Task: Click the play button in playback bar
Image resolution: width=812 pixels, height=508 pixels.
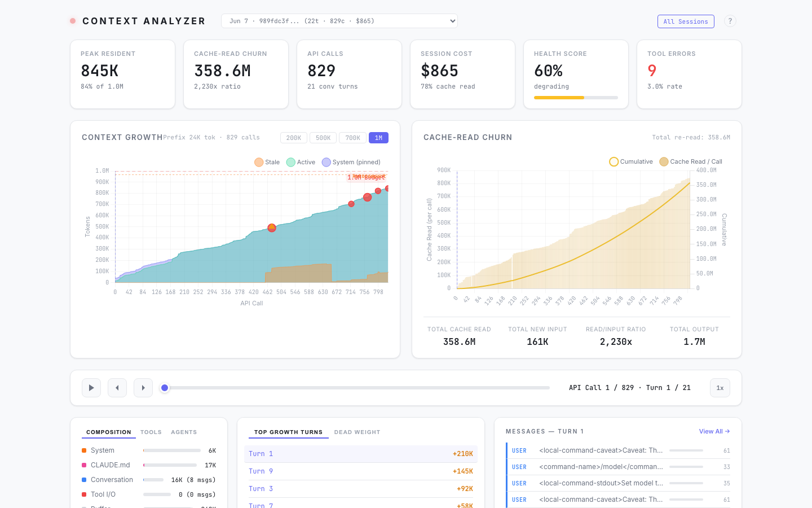Action: tap(91, 388)
